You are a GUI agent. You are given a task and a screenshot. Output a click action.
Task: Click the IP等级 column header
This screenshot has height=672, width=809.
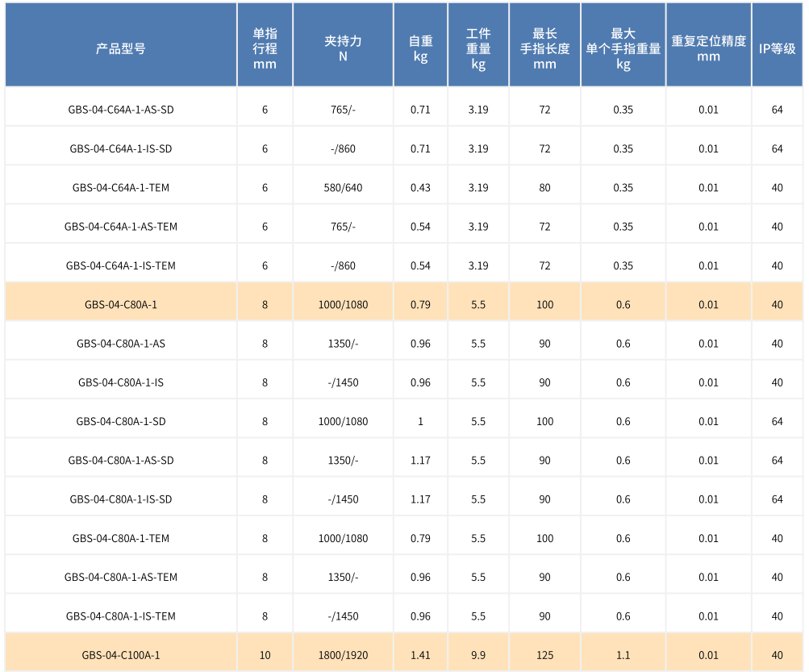777,48
